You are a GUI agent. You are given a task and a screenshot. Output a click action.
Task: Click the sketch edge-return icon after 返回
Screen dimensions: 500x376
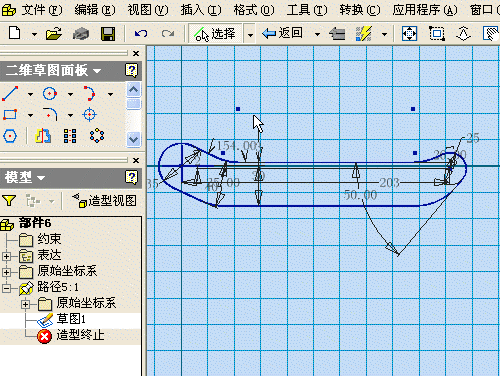[x=337, y=34]
